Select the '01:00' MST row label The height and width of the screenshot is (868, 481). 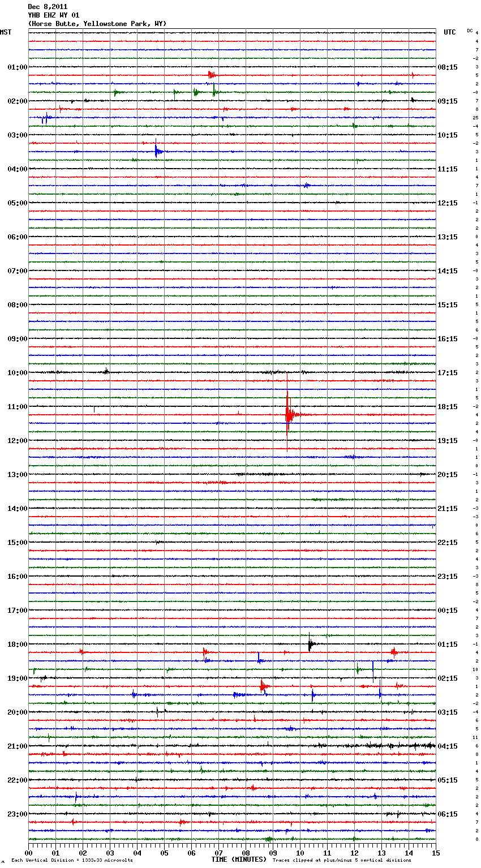click(18, 67)
